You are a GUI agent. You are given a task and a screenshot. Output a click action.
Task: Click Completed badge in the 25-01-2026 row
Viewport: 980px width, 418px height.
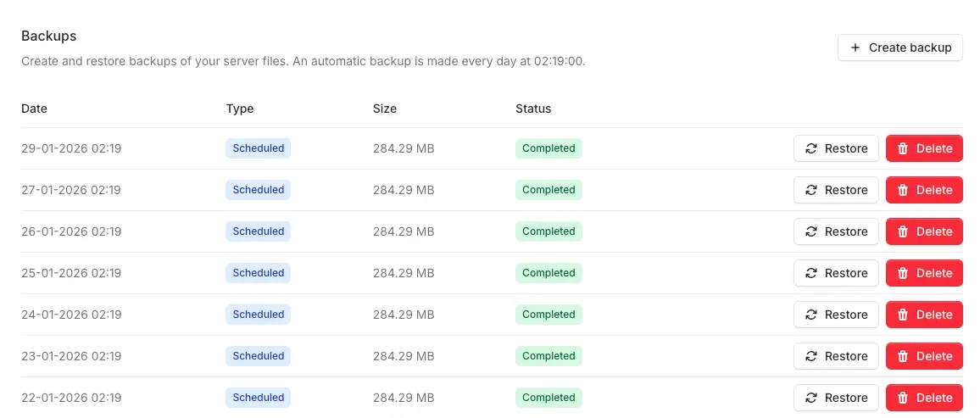(x=548, y=273)
